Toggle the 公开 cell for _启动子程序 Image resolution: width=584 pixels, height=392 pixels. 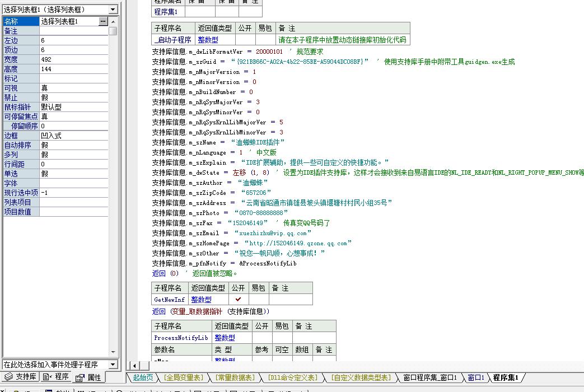245,40
